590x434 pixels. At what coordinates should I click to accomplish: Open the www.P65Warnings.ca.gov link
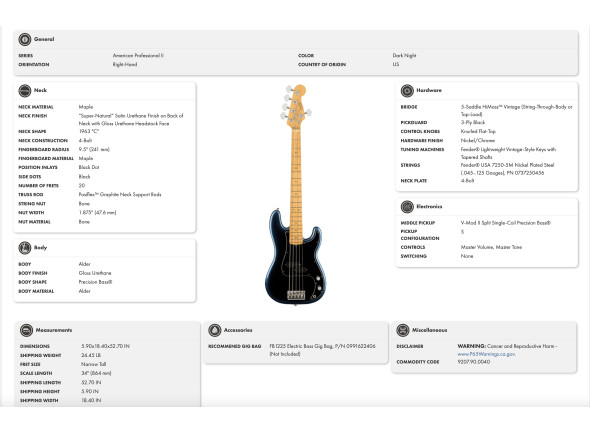(486, 354)
